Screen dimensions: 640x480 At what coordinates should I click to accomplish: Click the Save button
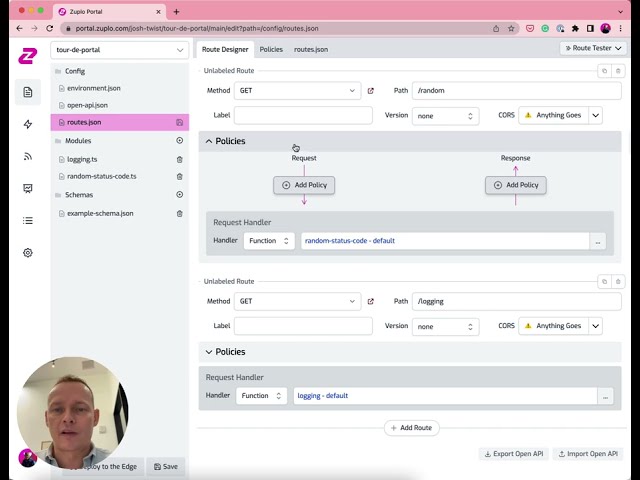(166, 467)
